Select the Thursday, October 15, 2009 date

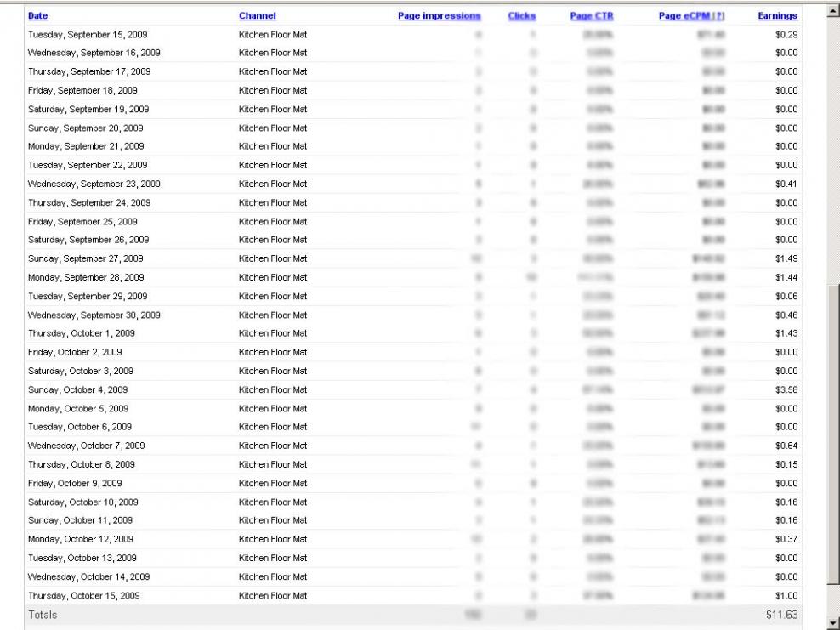(84, 595)
